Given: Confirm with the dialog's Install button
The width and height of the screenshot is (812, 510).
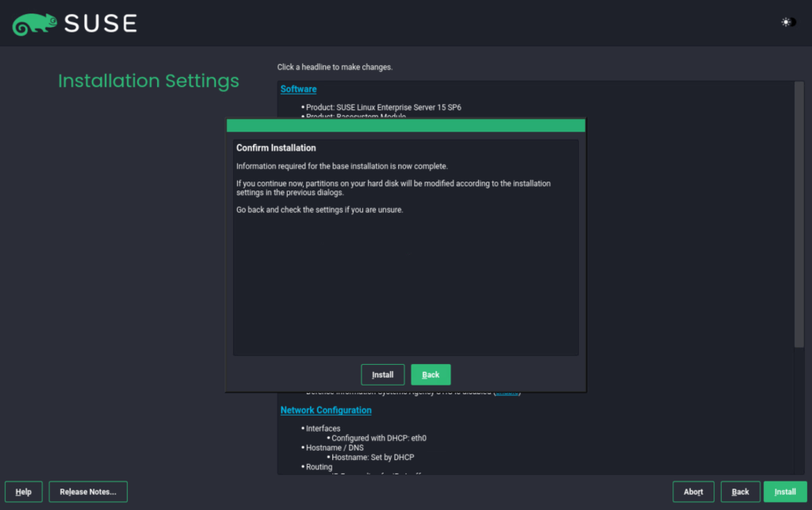Looking at the screenshot, I should 382,374.
